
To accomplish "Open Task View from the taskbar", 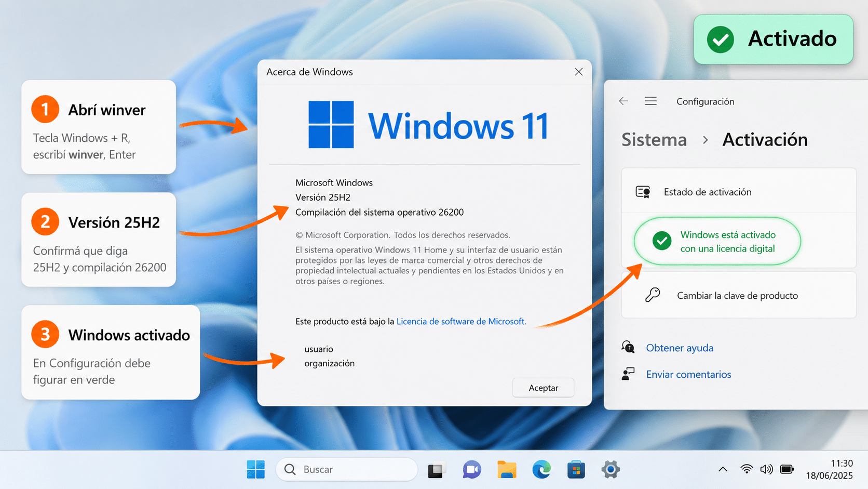I will pyautogui.click(x=436, y=470).
